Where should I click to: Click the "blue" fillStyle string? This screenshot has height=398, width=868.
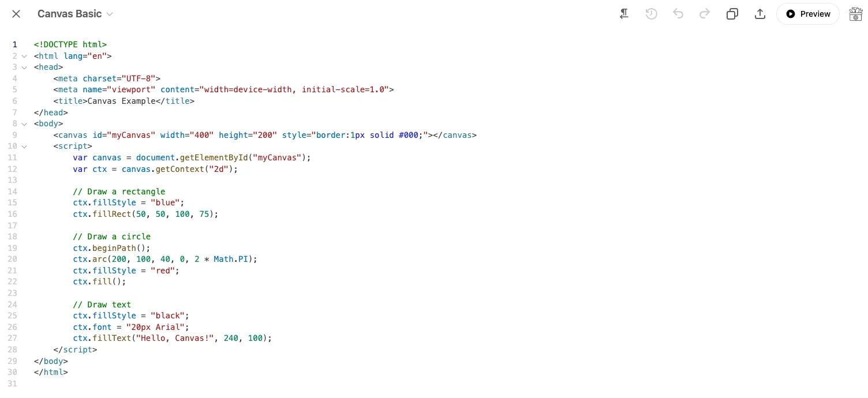pos(166,202)
